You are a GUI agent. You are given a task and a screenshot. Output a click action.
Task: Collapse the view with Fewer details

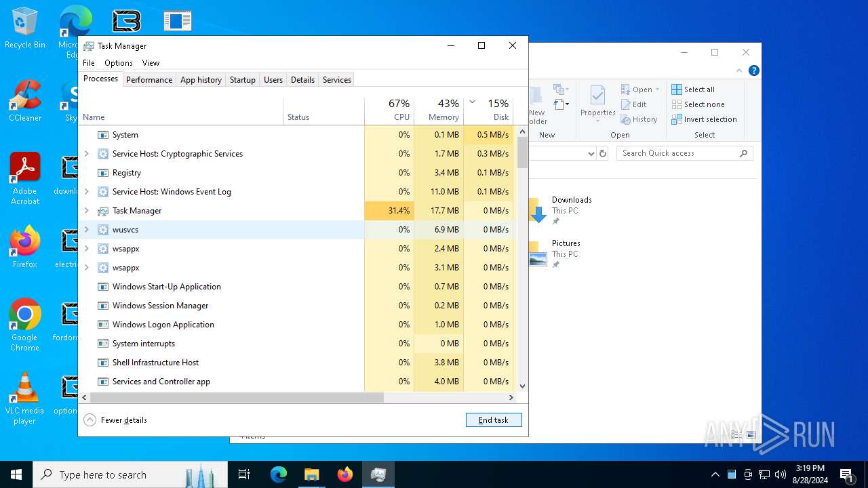tap(115, 420)
